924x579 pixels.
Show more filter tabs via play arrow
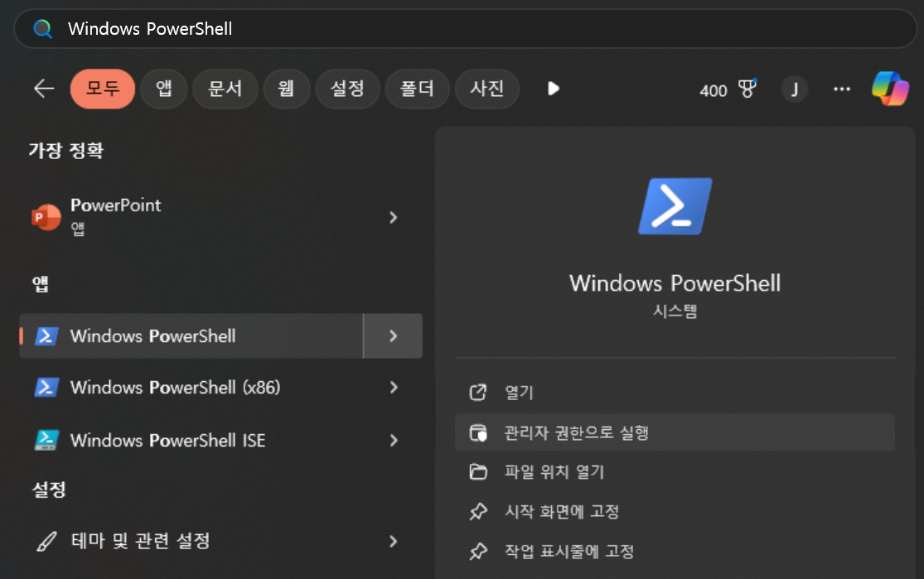553,89
